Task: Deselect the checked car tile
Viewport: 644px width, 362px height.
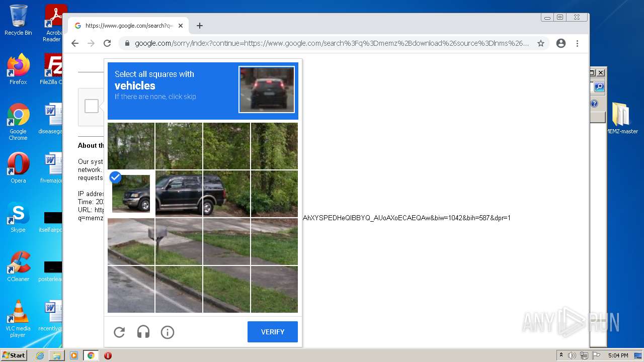Action: click(x=131, y=194)
